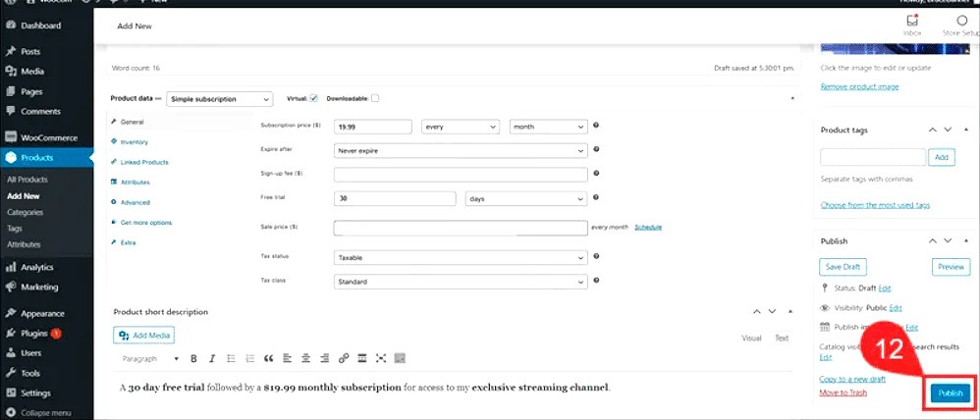Insert a numbered list in the editor

coord(250,359)
